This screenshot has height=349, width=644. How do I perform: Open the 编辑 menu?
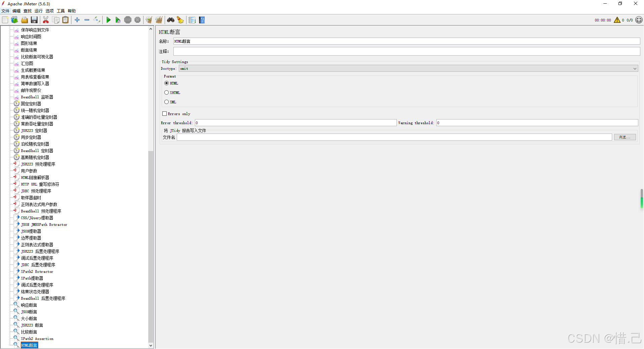pyautogui.click(x=16, y=11)
